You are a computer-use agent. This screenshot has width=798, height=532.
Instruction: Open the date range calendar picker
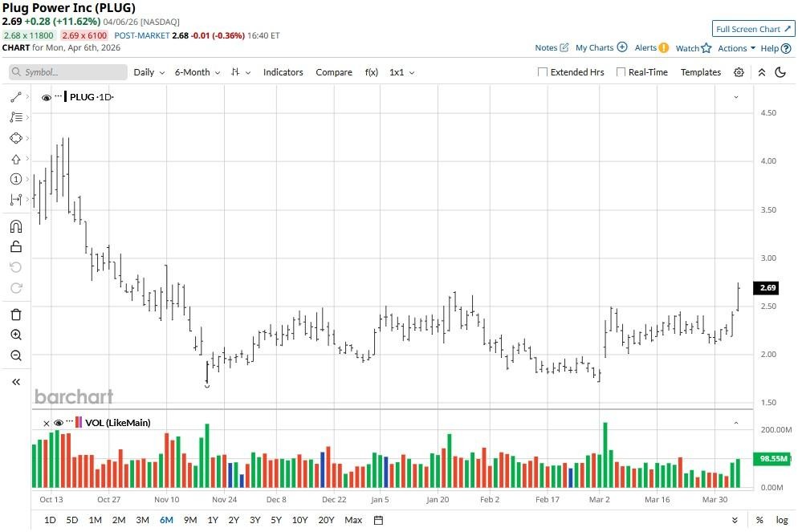[378, 520]
